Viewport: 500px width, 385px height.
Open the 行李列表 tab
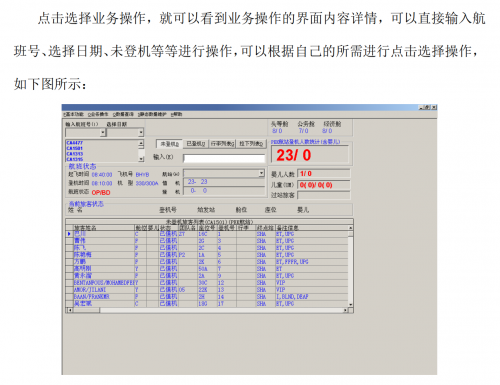[222, 144]
